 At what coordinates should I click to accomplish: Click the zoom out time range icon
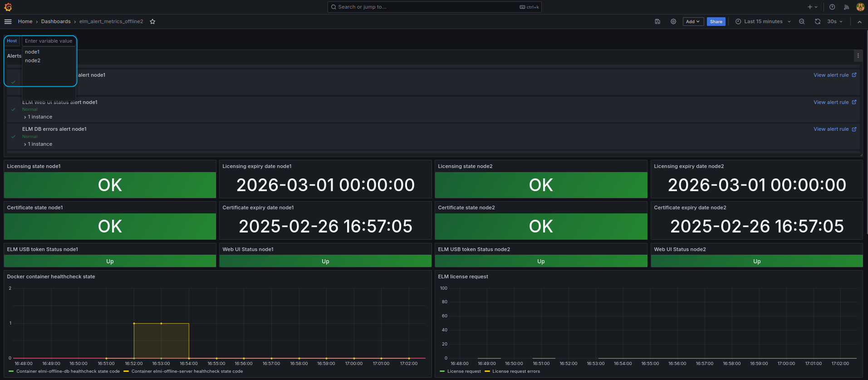click(x=802, y=21)
